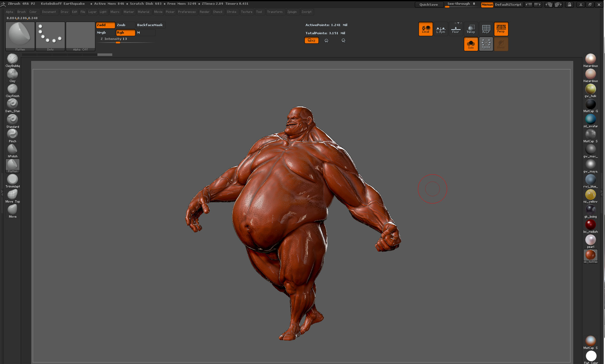Open the Tool menu
Screen dimensions: 605x364
[259, 12]
